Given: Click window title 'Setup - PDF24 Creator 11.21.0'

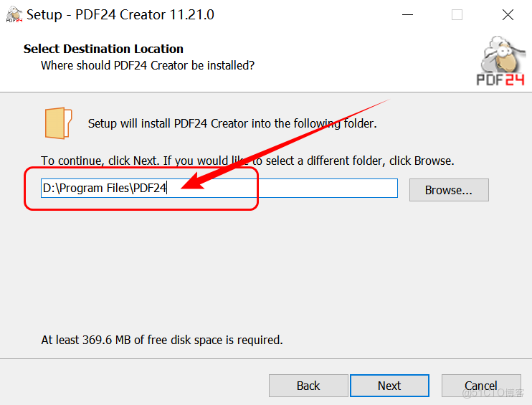Looking at the screenshot, I should (x=120, y=14).
